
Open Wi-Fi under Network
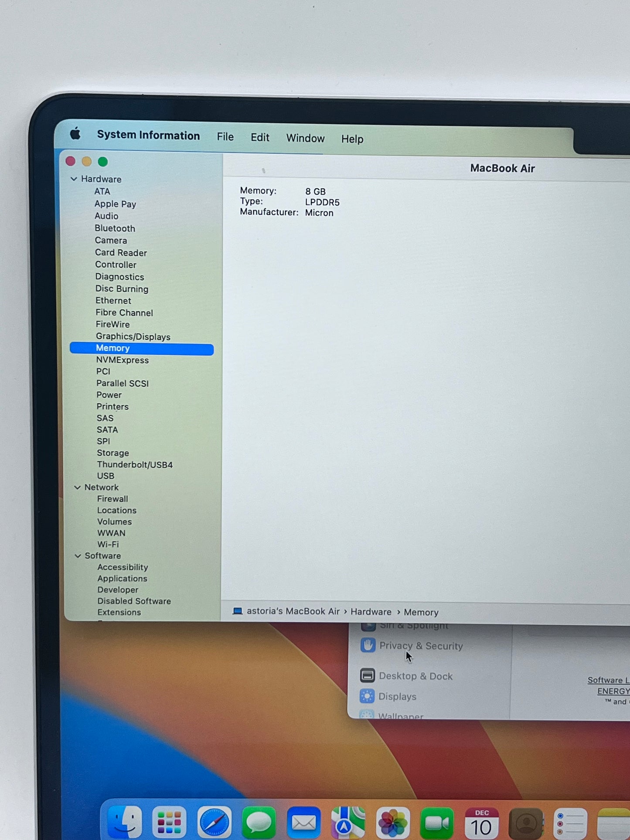tap(108, 544)
